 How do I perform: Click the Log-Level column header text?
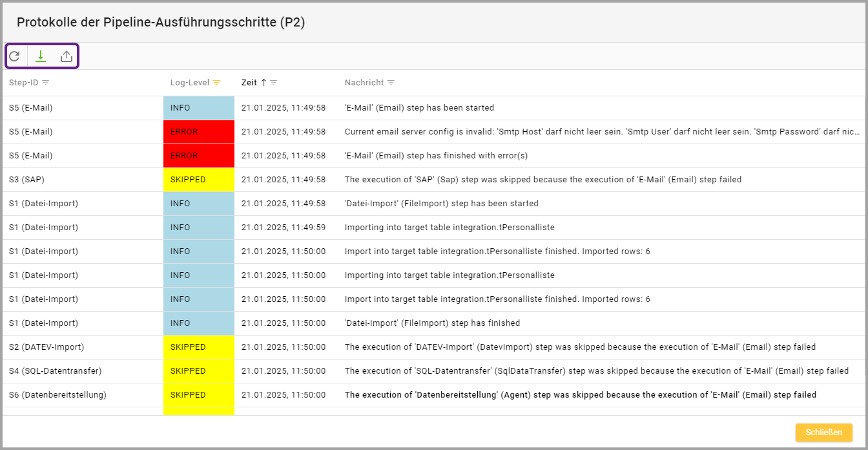(189, 83)
